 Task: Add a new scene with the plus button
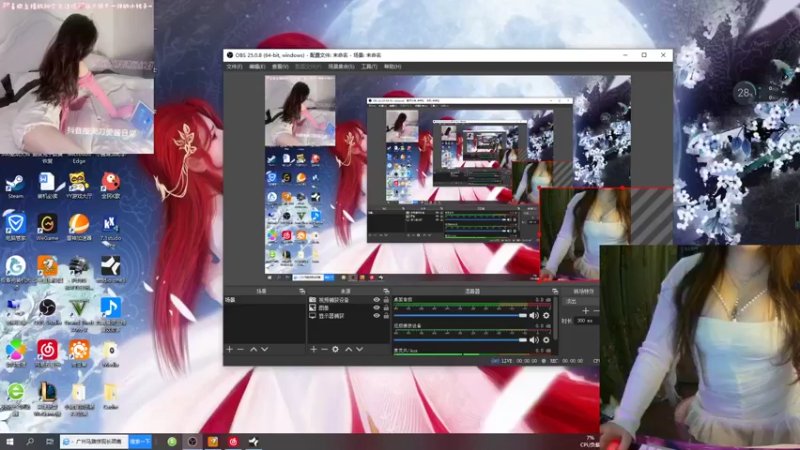pyautogui.click(x=230, y=349)
